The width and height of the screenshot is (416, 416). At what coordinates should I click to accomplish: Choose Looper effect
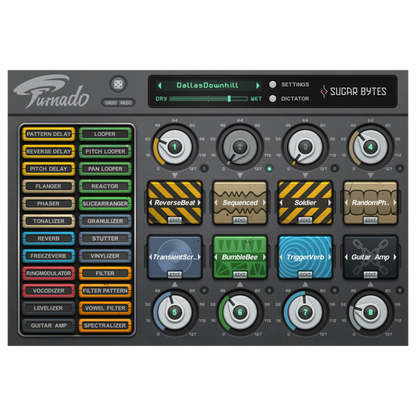(x=105, y=134)
